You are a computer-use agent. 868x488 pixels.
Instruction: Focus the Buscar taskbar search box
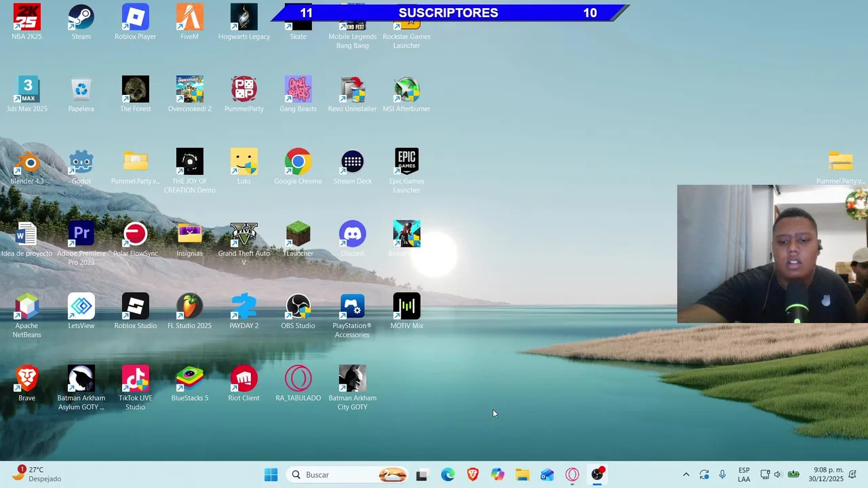pyautogui.click(x=346, y=474)
